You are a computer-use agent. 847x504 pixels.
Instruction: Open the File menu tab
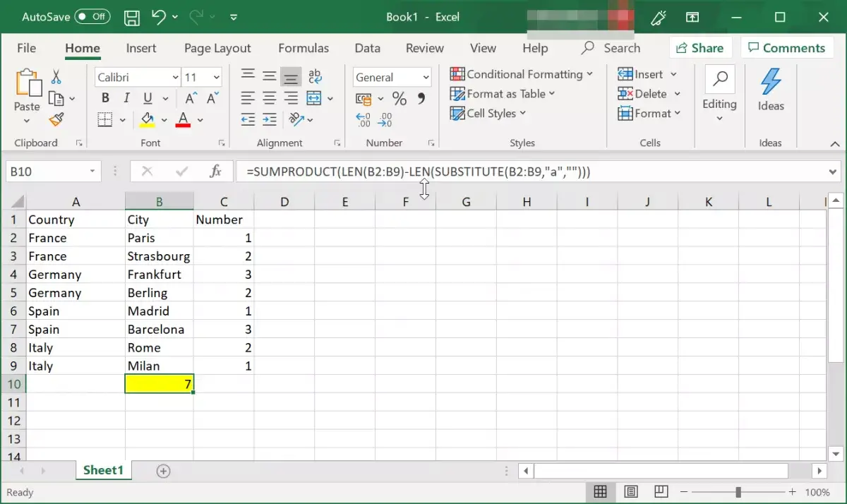(26, 48)
